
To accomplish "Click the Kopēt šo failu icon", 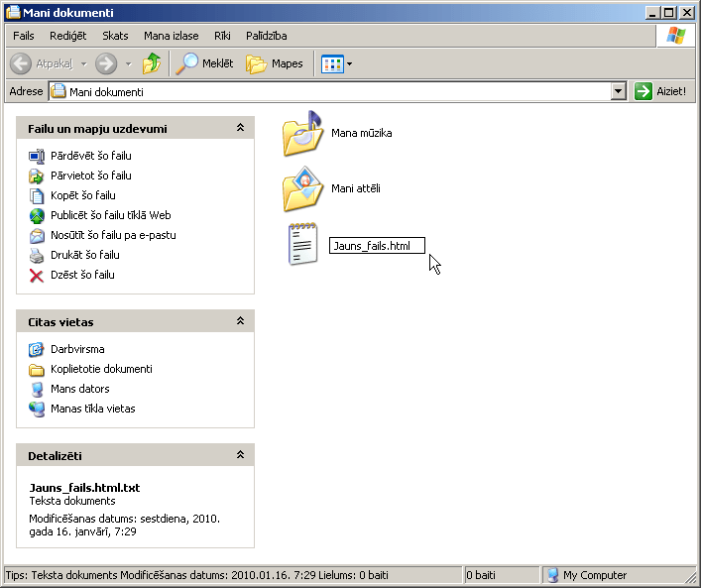I will coord(37,195).
